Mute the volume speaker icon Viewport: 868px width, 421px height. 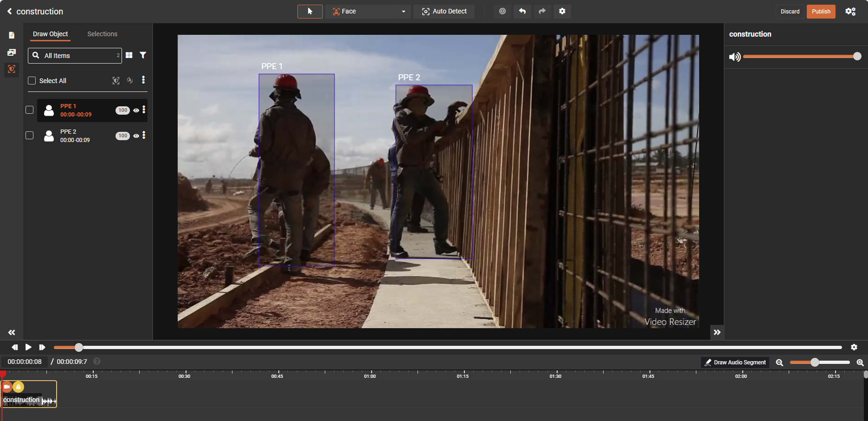(734, 57)
